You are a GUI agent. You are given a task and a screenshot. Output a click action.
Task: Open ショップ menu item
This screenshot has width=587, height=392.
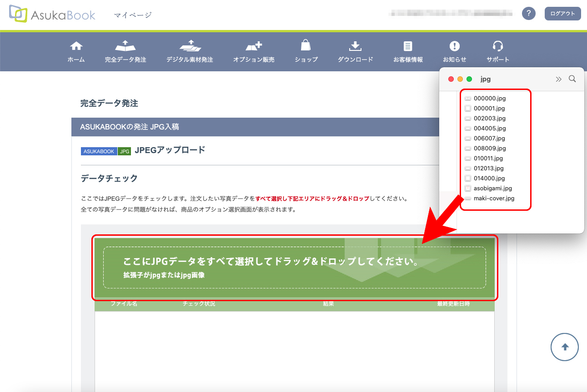coord(306,52)
